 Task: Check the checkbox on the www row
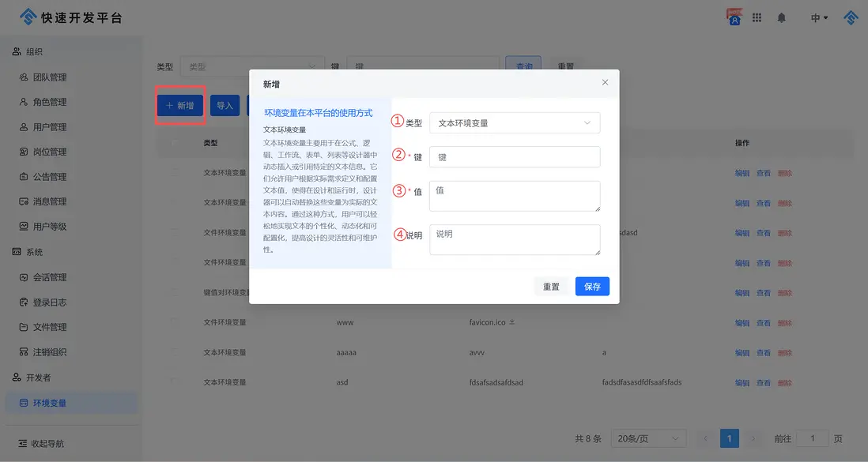pos(174,322)
